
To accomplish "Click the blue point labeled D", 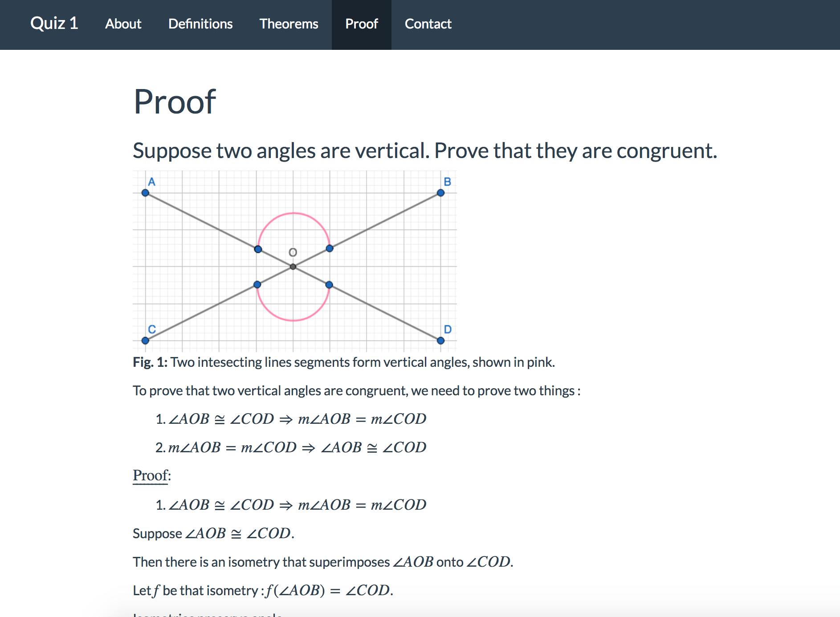I will 440,341.
